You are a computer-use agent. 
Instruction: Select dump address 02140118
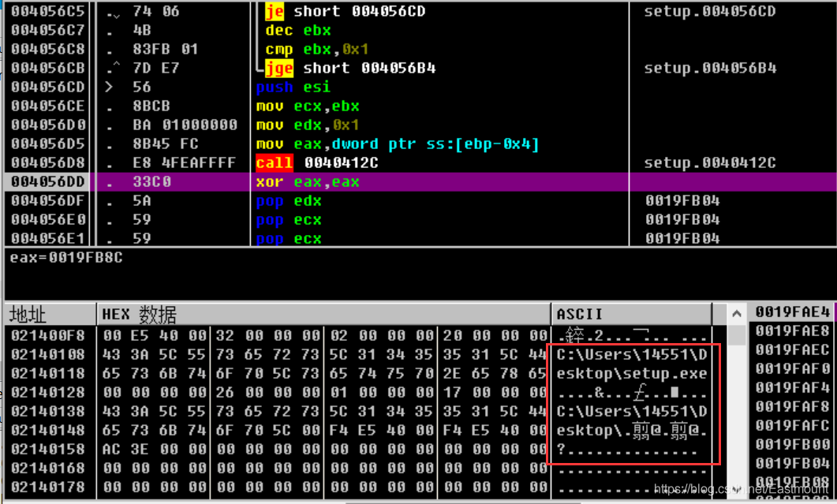click(47, 373)
